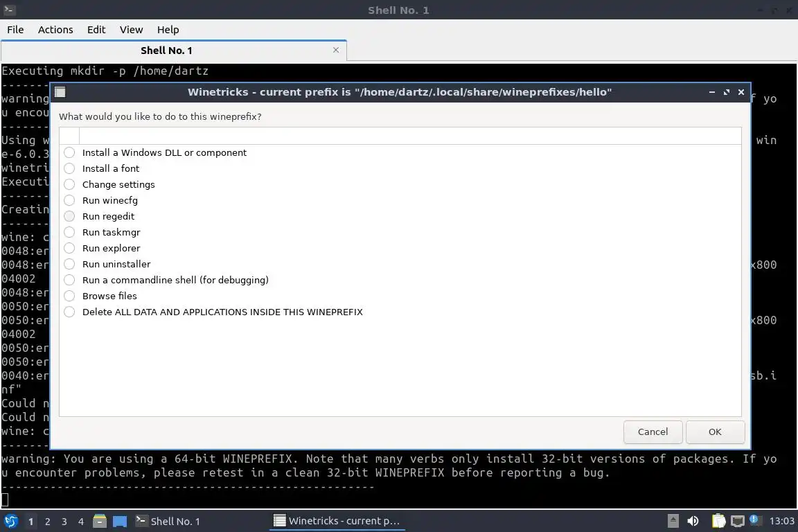Switch to workspace 2 in the pager
The width and height of the screenshot is (798, 532).
(x=48, y=522)
